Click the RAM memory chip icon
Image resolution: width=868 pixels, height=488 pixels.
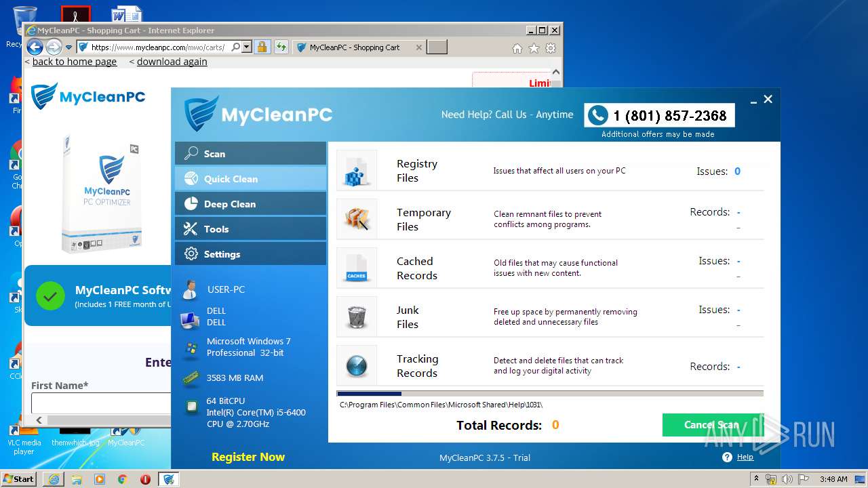pos(191,378)
